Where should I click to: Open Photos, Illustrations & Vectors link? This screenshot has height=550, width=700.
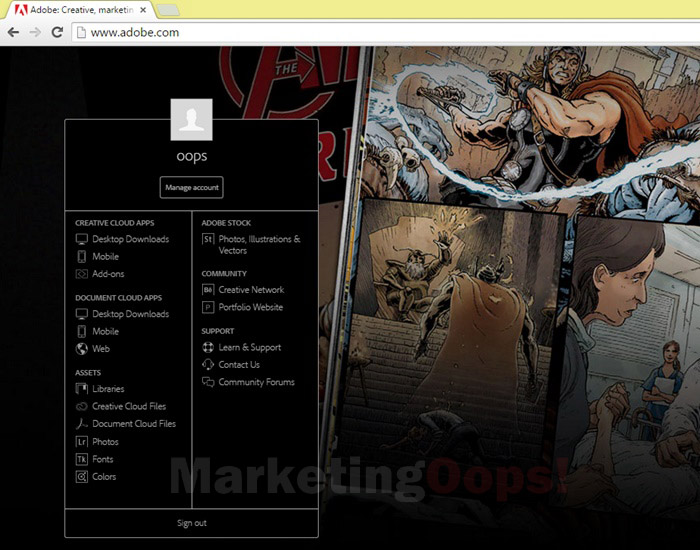click(259, 245)
